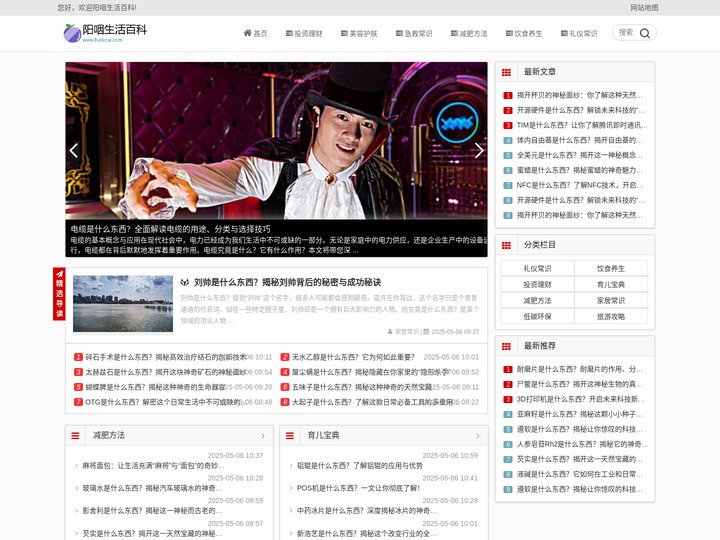This screenshot has width=720, height=540.
Task: Open list item 4 屋尘螨是什么东西
Action: (x=372, y=372)
